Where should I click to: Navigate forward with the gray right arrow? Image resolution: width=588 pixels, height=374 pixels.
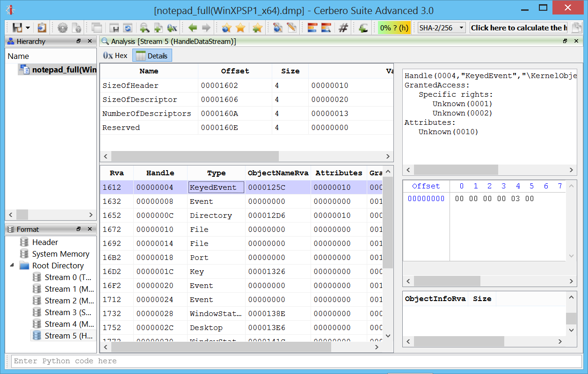(x=206, y=28)
